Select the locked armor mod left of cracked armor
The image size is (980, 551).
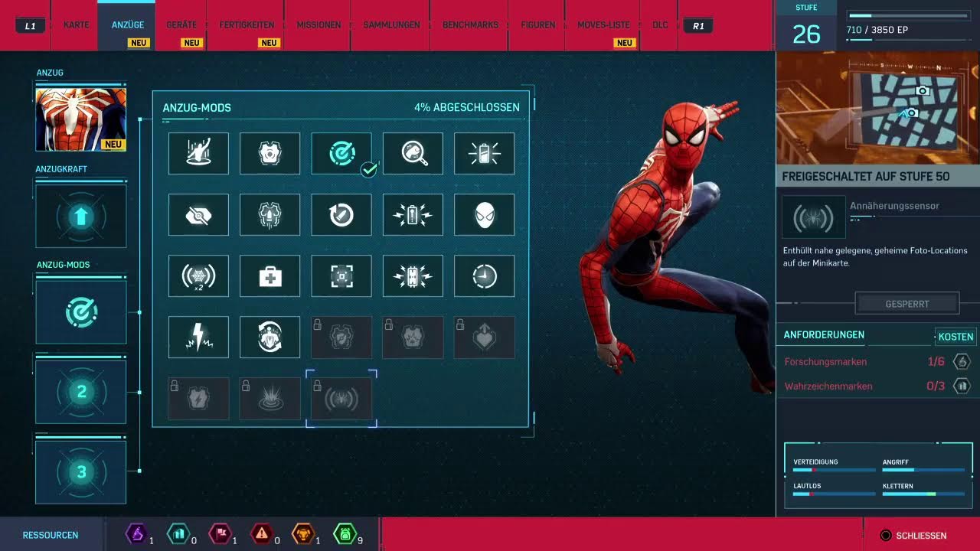tap(341, 337)
